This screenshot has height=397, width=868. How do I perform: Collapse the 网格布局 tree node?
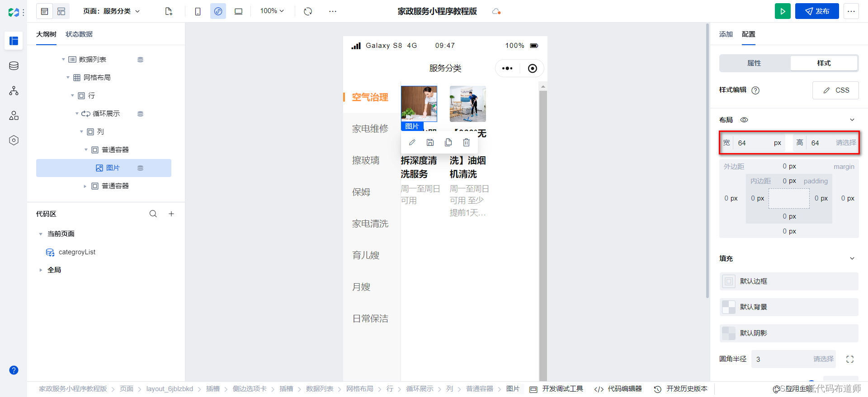(68, 78)
